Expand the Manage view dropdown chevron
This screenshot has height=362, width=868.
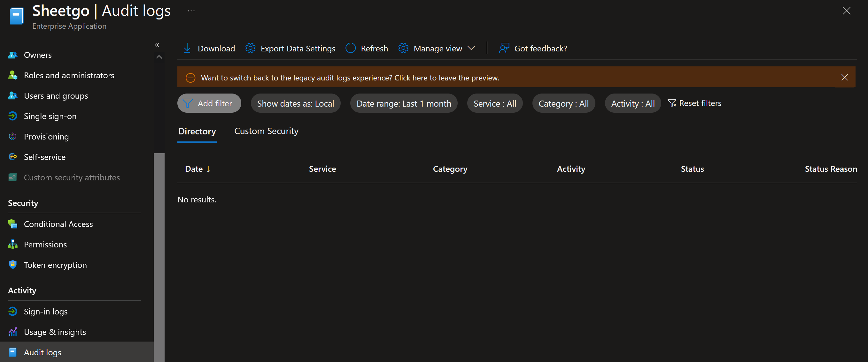click(x=472, y=48)
